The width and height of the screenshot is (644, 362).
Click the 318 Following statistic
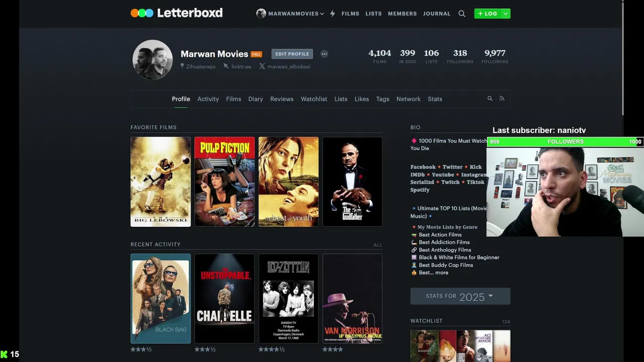tap(460, 56)
